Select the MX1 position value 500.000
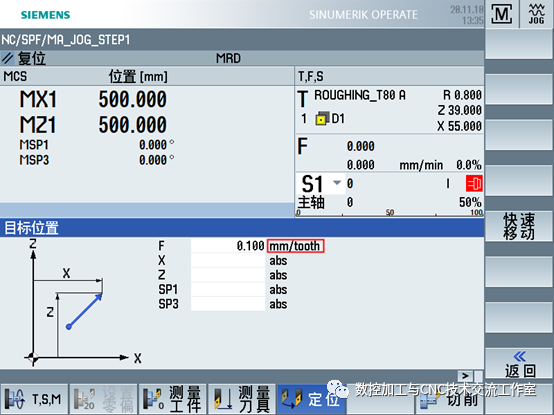 pos(132,99)
